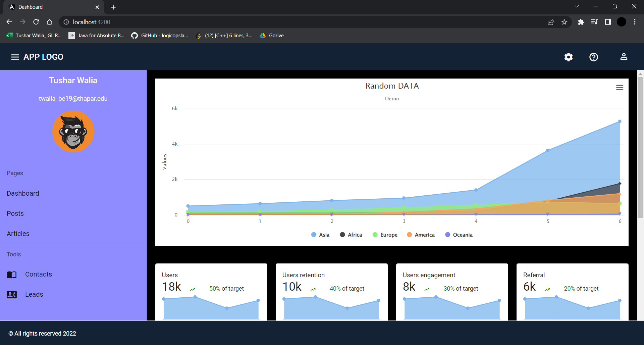The image size is (644, 345).
Task: Open the chart context menu icon
Action: (x=620, y=88)
